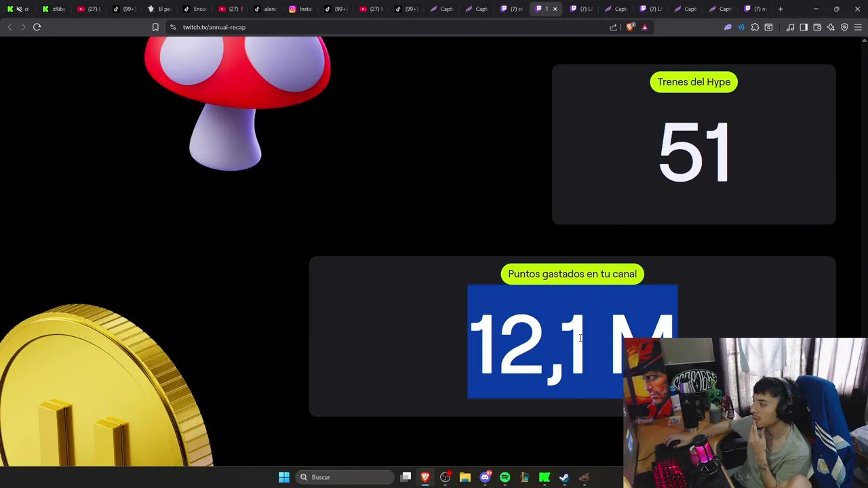Viewport: 868px width, 488px height.
Task: Click the purple extension icon in the toolbar
Action: click(728, 27)
